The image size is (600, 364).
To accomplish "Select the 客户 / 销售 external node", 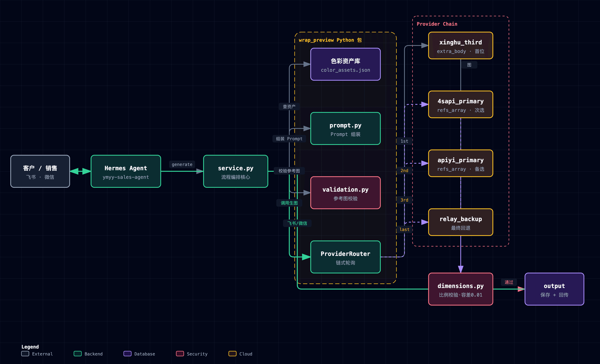I will [x=40, y=171].
